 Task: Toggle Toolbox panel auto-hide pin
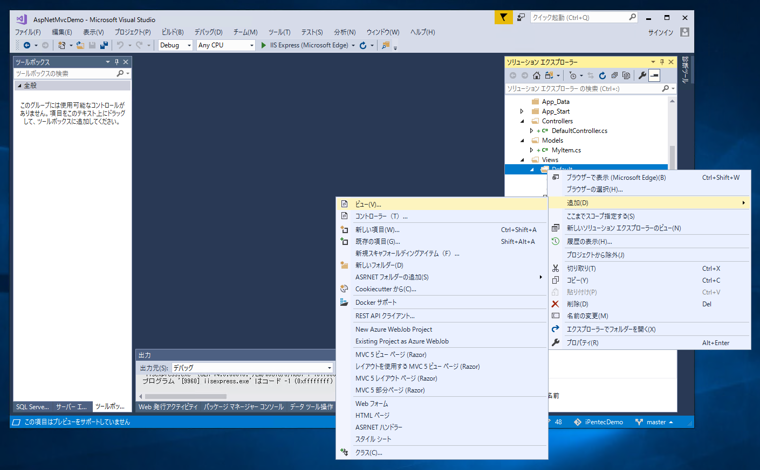coord(116,62)
